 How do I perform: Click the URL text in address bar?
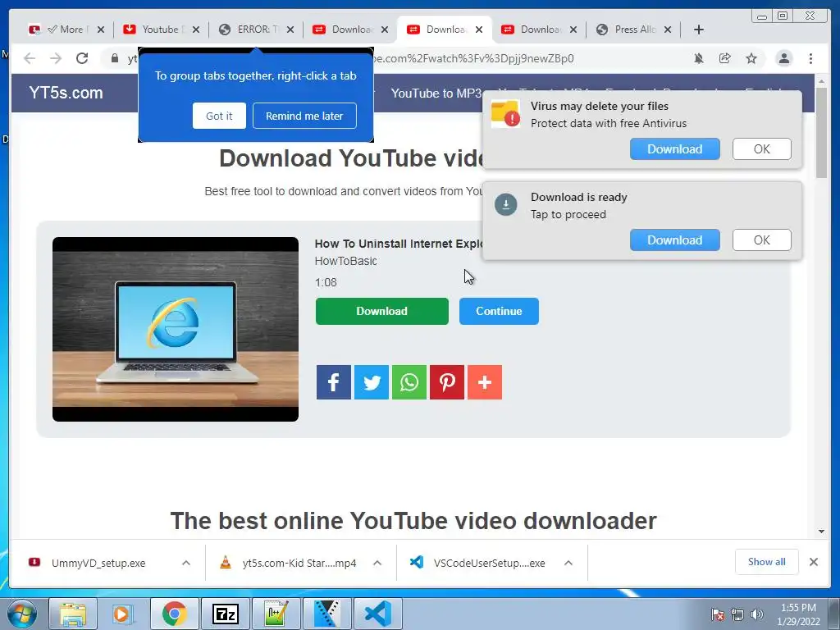[x=473, y=58]
